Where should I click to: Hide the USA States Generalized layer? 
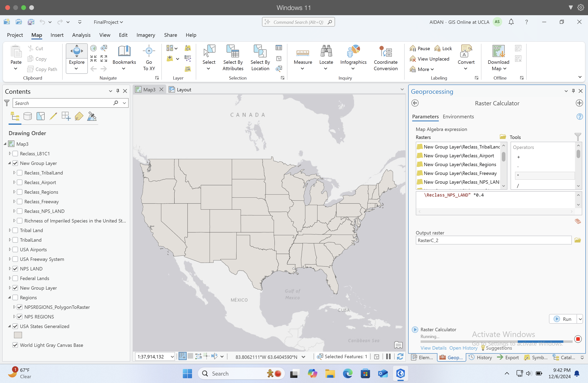(x=15, y=326)
